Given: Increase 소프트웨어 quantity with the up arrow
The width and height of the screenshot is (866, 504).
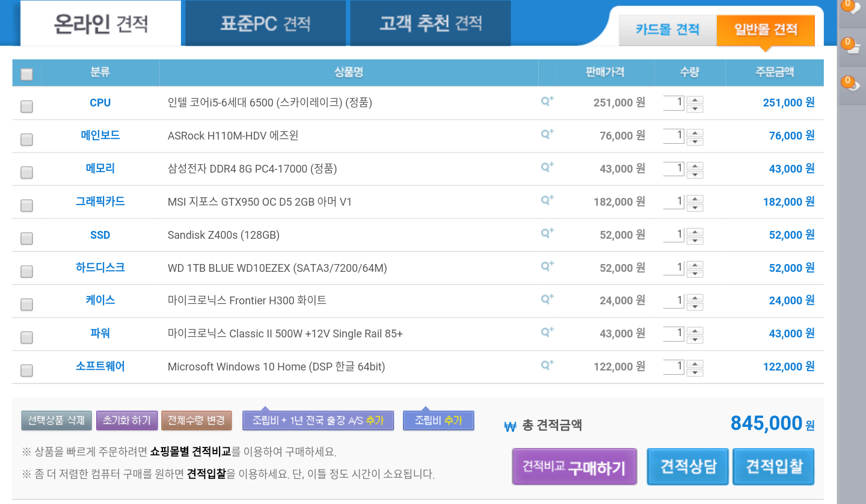Looking at the screenshot, I should 695,364.
